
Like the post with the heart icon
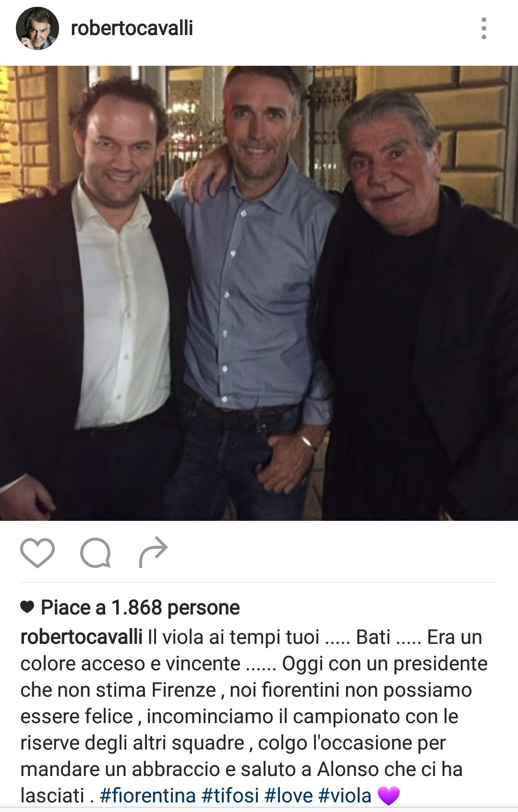(37, 553)
